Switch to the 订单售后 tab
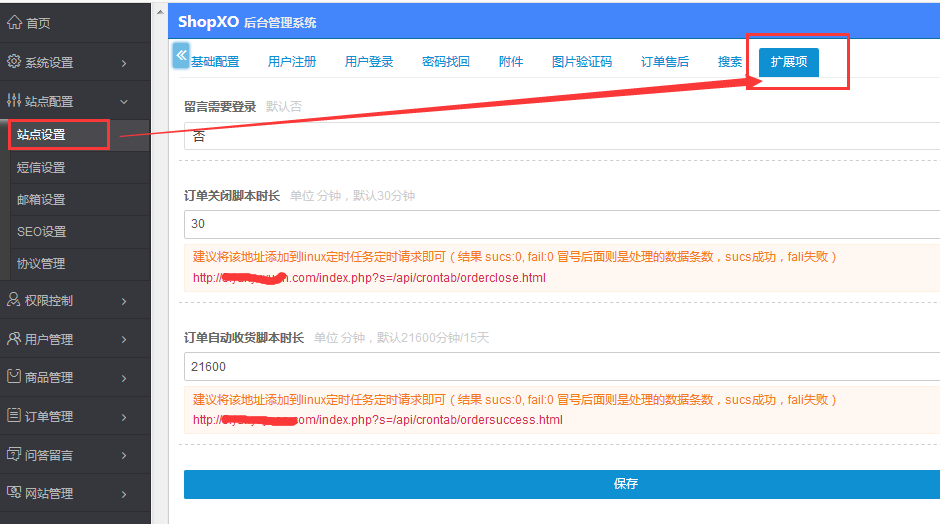Screen dimensions: 940x524 pyautogui.click(x=665, y=62)
